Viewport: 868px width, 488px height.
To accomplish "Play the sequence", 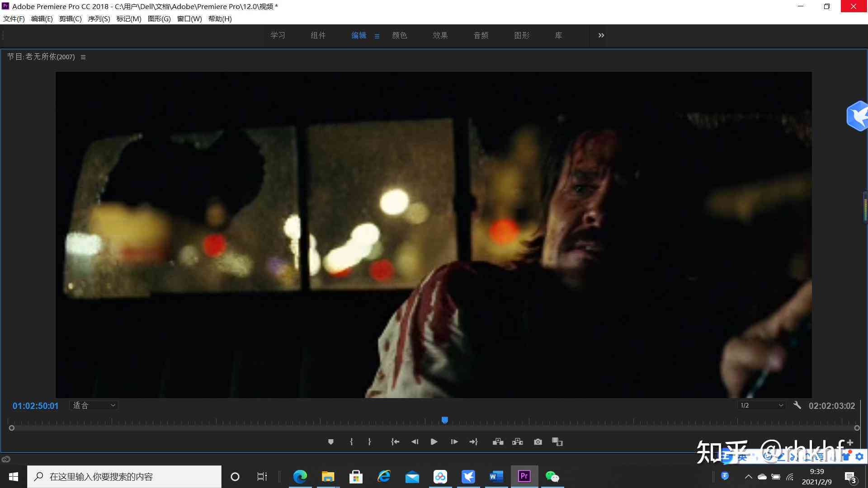I will coord(434,442).
